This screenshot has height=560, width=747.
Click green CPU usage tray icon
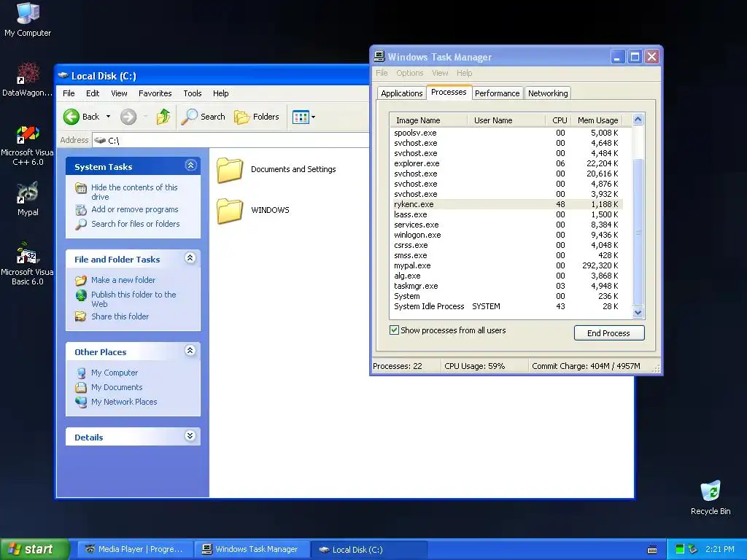[x=680, y=549]
